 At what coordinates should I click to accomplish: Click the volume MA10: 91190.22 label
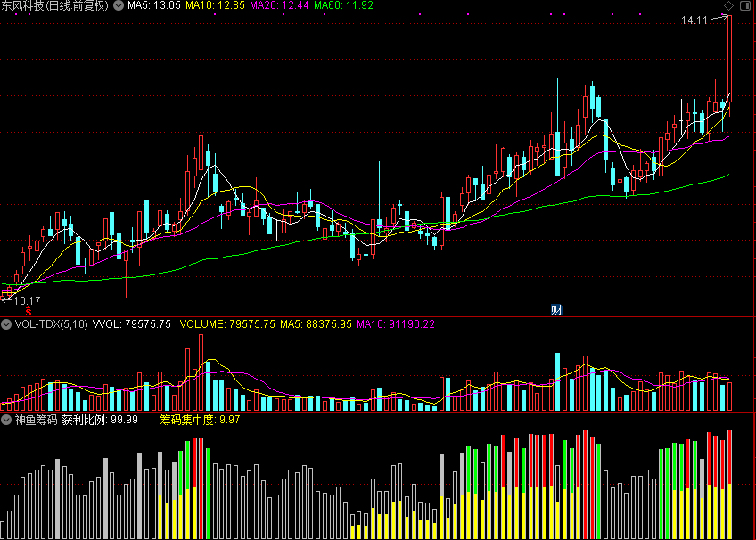(395, 324)
